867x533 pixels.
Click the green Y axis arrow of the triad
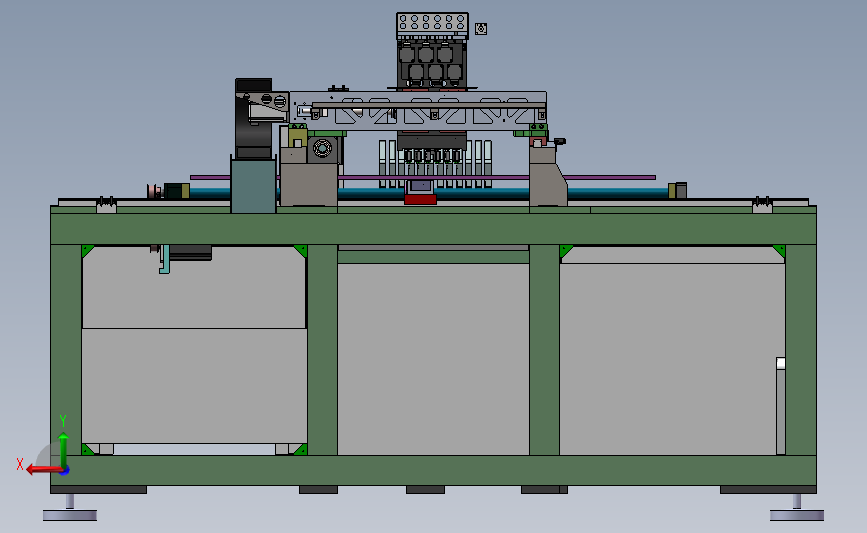[64, 450]
